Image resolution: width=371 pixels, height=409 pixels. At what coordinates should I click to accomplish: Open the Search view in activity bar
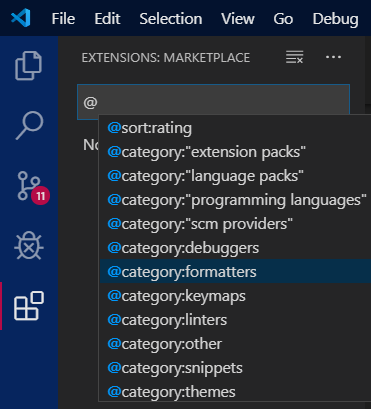click(x=29, y=125)
